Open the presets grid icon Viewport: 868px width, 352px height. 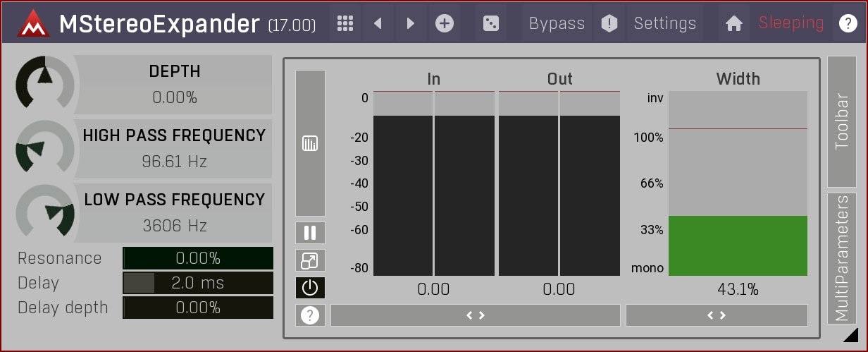[345, 23]
